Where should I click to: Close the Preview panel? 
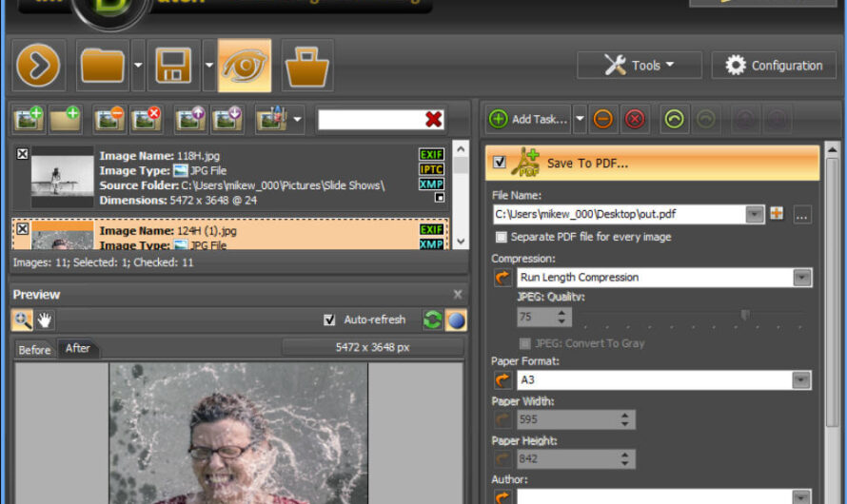458,294
